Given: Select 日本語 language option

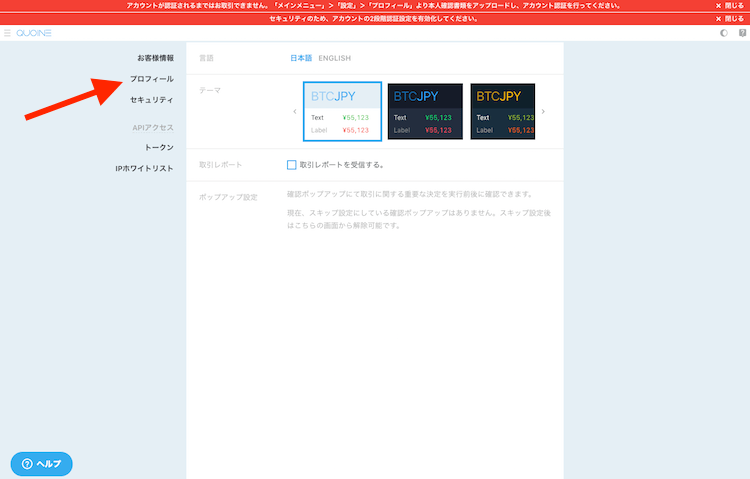Looking at the screenshot, I should [301, 58].
